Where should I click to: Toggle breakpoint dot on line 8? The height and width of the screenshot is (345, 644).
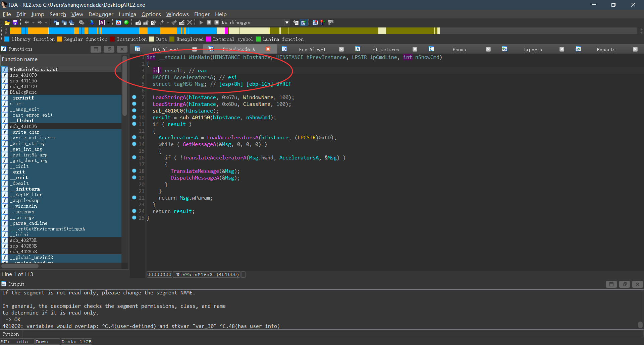[x=134, y=104]
